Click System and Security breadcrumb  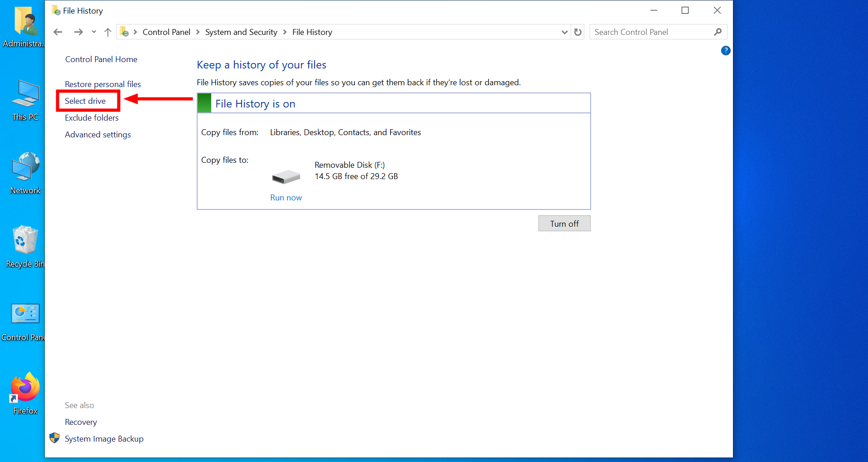(x=241, y=32)
